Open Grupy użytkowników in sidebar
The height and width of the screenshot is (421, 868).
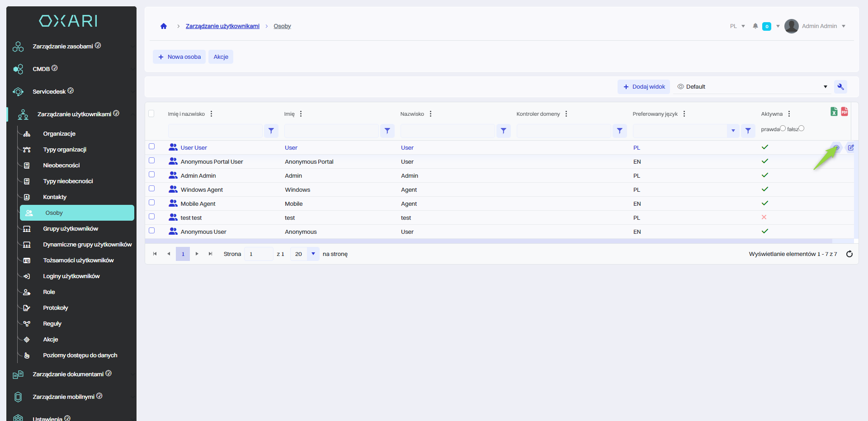pyautogui.click(x=71, y=229)
